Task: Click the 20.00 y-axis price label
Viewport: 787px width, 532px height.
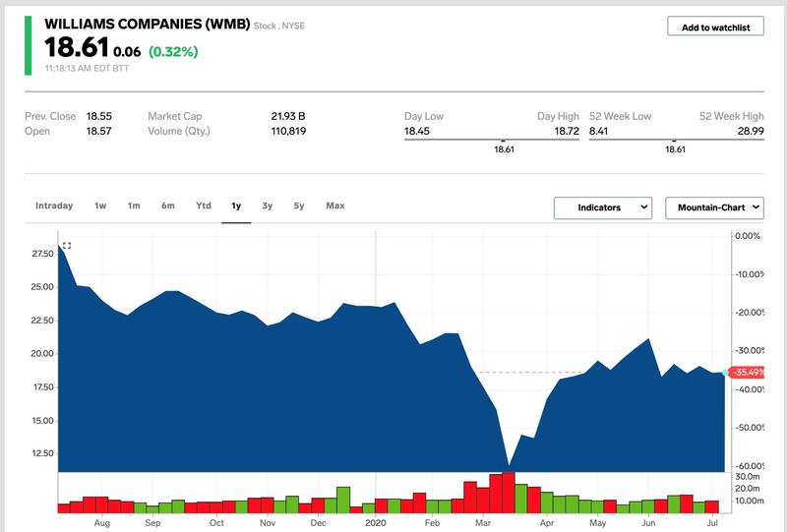Action: [x=42, y=353]
